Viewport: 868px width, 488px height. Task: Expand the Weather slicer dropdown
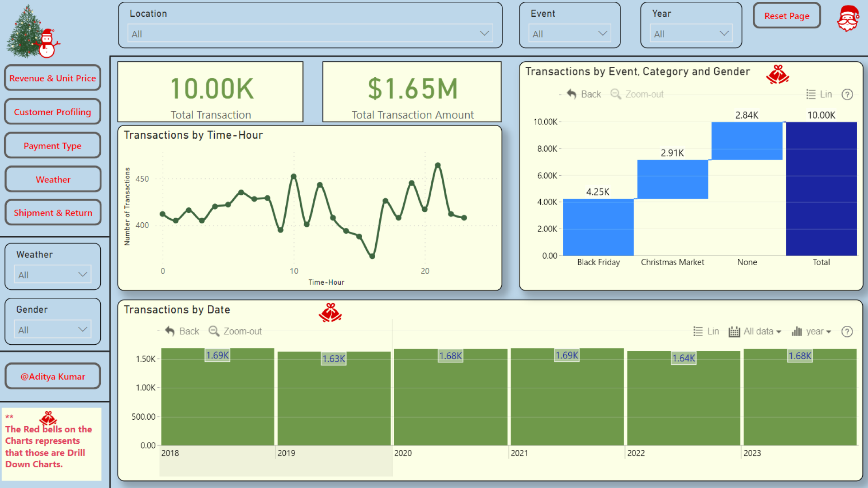click(52, 274)
